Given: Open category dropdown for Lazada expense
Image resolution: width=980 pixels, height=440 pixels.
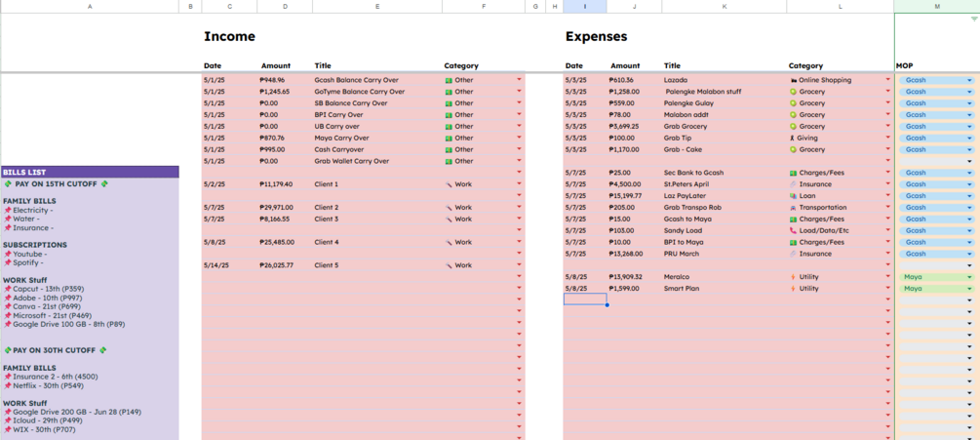Looking at the screenshot, I should tap(888, 80).
